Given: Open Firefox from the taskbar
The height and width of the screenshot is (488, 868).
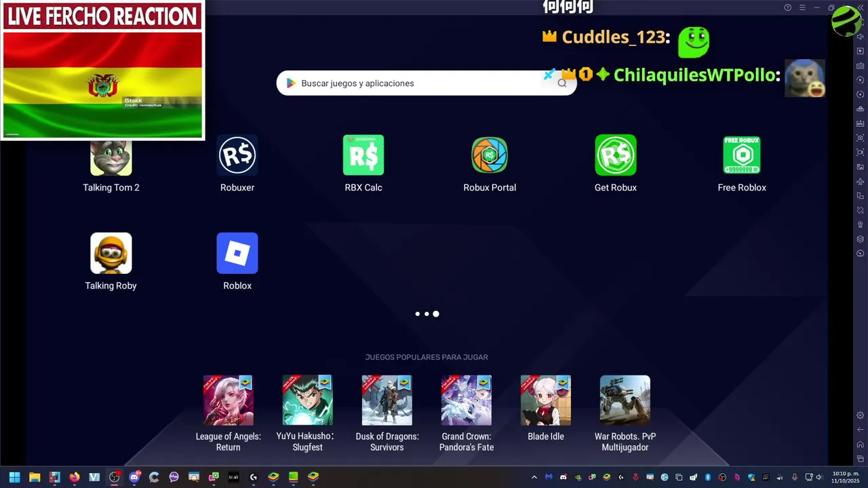Looking at the screenshot, I should pos(75,477).
